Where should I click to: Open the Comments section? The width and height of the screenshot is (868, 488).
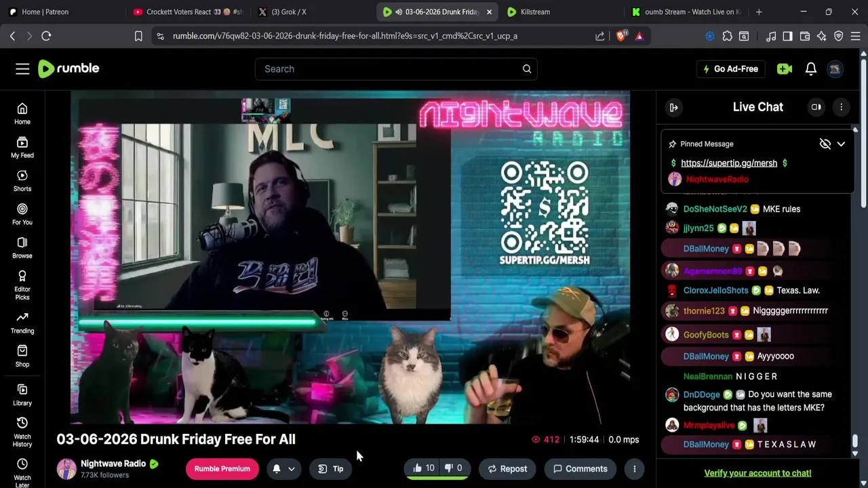580,468
